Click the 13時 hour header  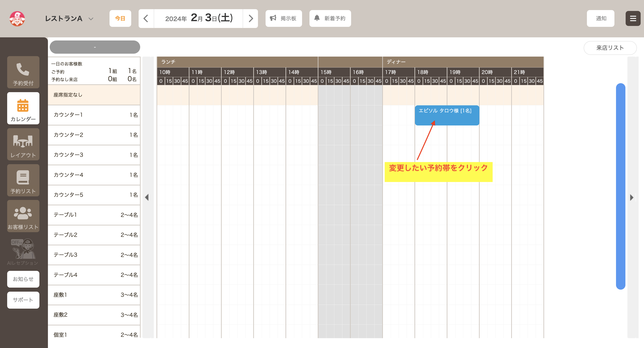(270, 72)
